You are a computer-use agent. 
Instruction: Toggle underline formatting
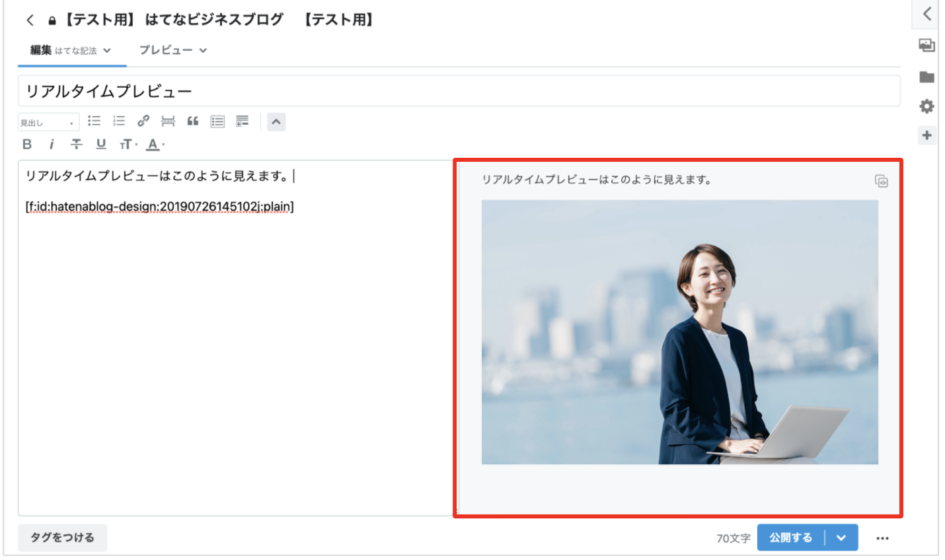(x=101, y=144)
